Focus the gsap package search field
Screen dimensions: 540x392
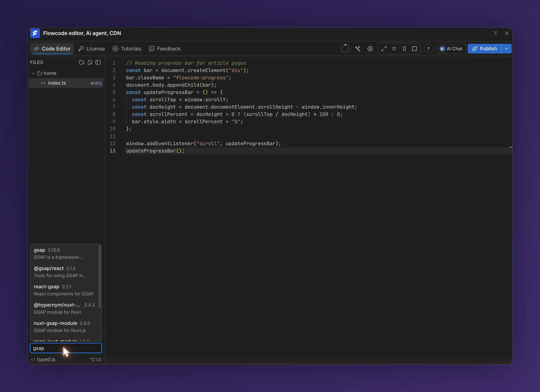(x=66, y=348)
